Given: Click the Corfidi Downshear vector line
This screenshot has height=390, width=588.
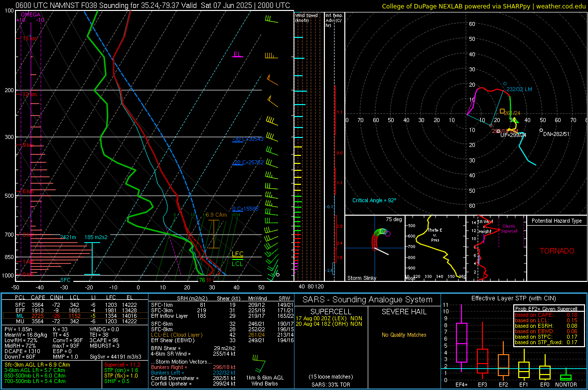Looking at the screenshot, I should [x=193, y=378].
